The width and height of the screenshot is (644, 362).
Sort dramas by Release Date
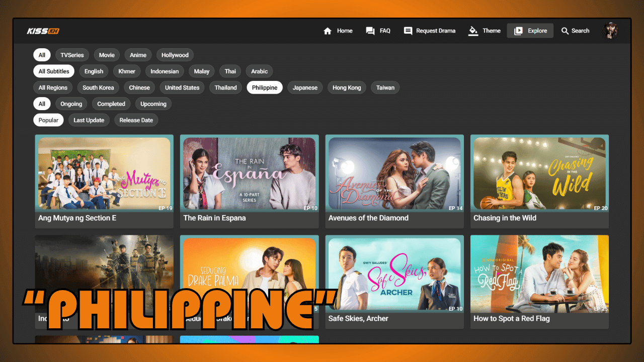(x=136, y=120)
